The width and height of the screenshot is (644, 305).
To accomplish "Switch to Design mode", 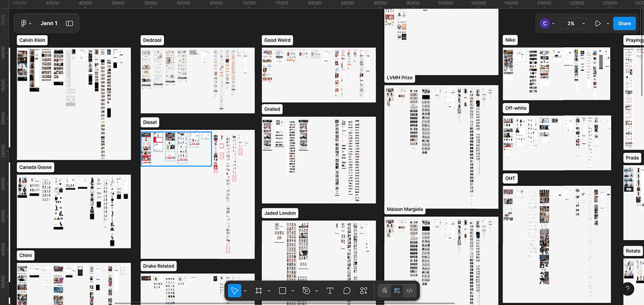I will pyautogui.click(x=397, y=291).
